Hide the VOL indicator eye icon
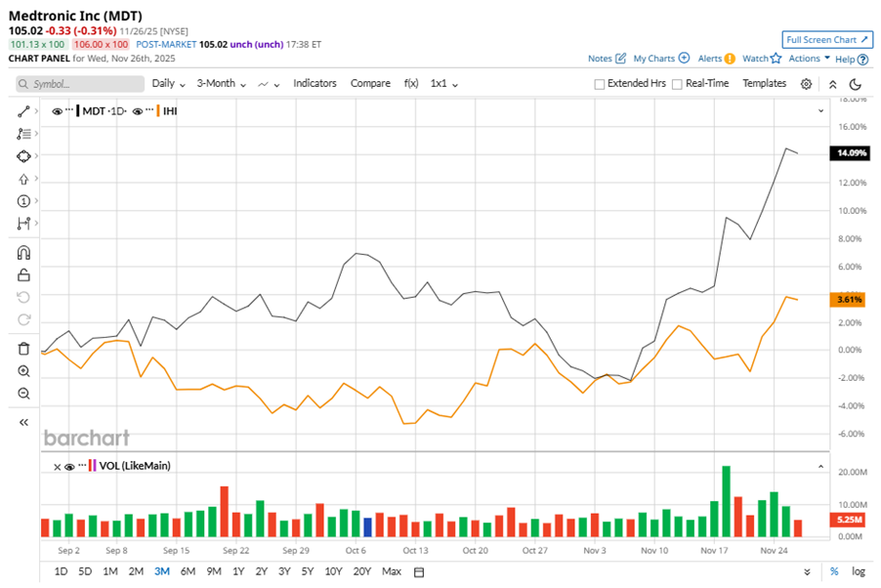 click(x=69, y=467)
